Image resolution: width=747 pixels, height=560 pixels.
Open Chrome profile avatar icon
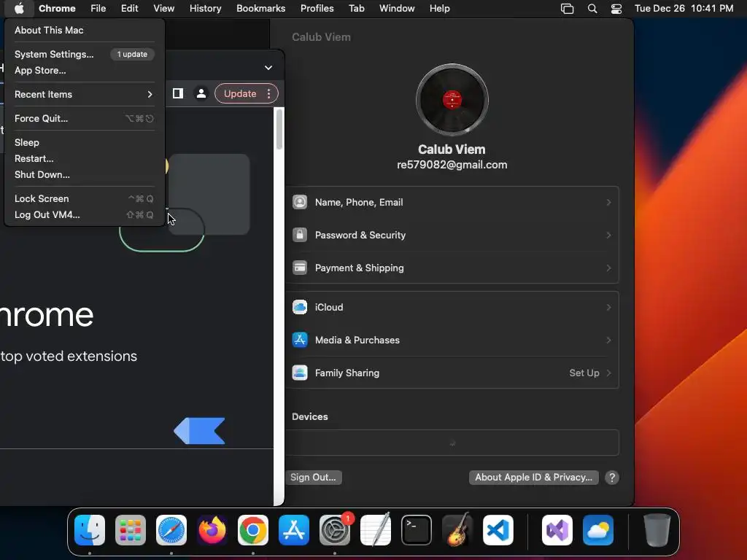tap(201, 93)
